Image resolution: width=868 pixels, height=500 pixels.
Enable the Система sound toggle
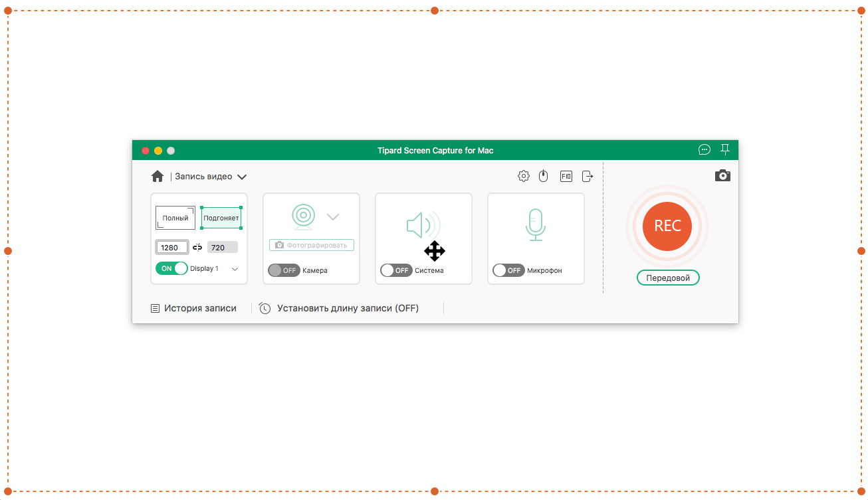(x=396, y=270)
